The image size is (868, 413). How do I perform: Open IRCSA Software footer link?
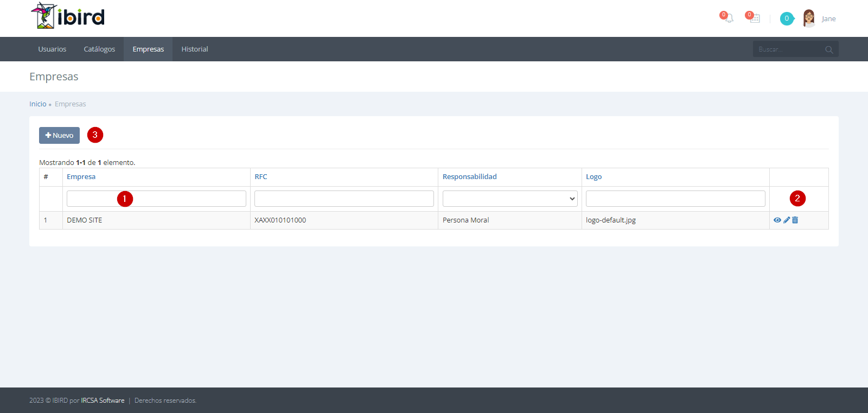point(103,401)
